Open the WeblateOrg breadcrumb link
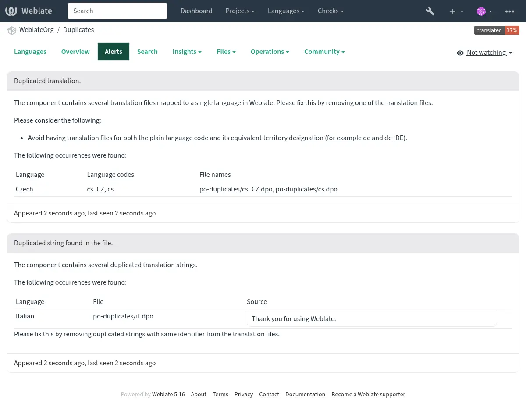This screenshot has height=420, width=526. click(x=36, y=30)
